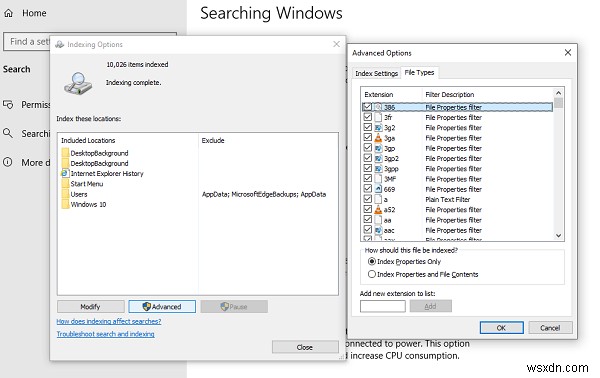Click the Home icon in Settings sidebar

click(8, 13)
